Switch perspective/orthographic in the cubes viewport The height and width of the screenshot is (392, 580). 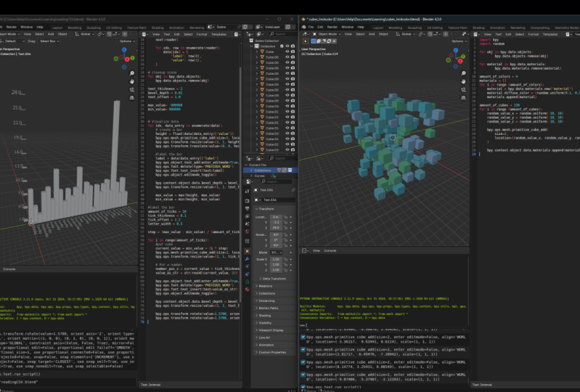(463, 97)
